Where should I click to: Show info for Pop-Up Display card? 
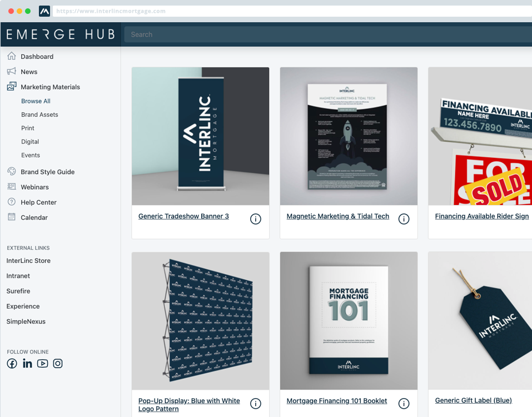(x=256, y=404)
